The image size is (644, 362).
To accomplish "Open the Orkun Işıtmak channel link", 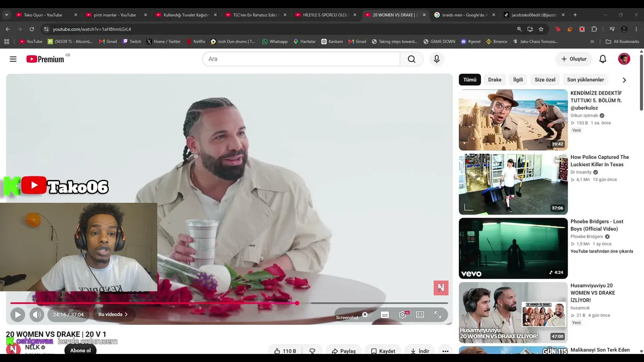I will pos(584,116).
